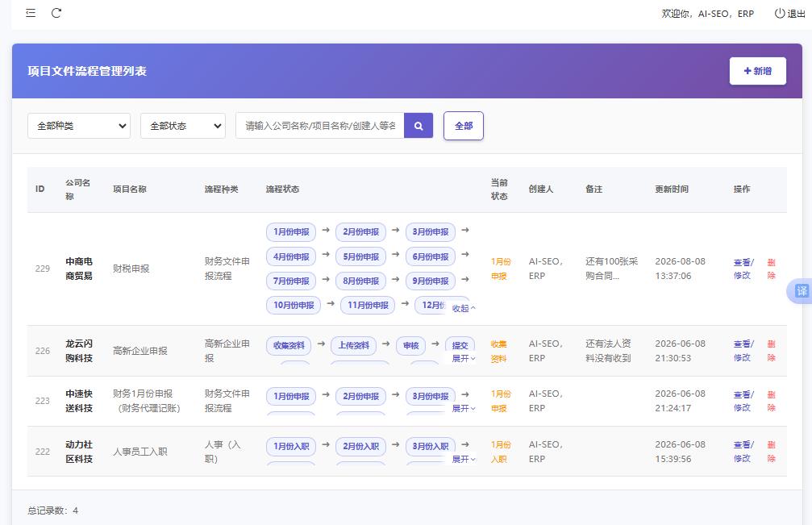Expand 展开 for 中速快送科技 row
The height and width of the screenshot is (525, 812).
click(x=464, y=409)
